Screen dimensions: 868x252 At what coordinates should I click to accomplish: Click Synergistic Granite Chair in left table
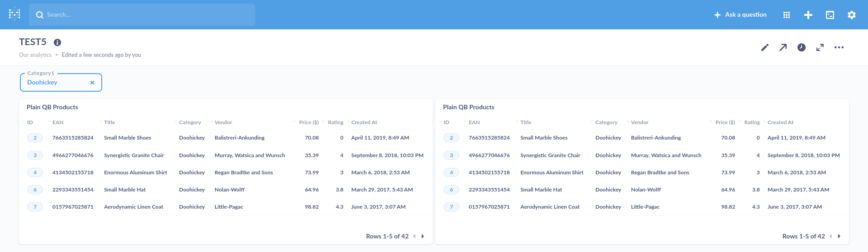point(134,155)
